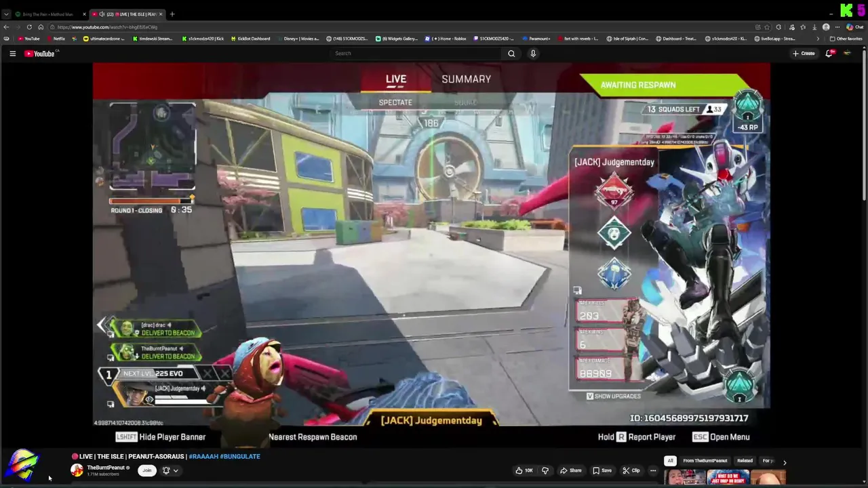Open more actions three-dot menu
This screenshot has height=488, width=868.
pos(653,470)
